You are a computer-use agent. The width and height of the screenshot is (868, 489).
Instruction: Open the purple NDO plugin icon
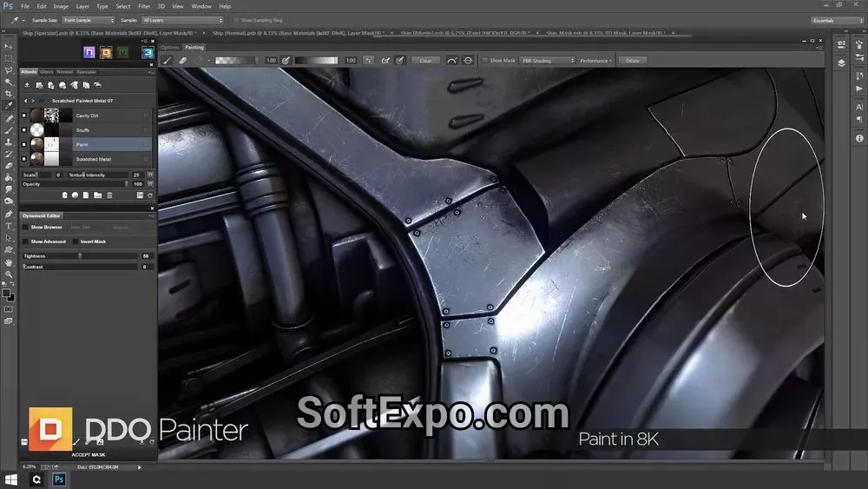point(89,52)
